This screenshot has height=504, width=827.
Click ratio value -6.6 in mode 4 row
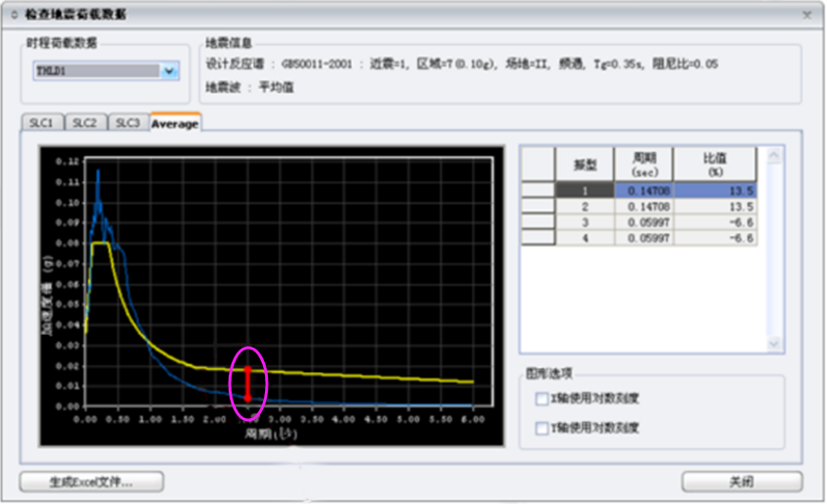[x=716, y=237]
